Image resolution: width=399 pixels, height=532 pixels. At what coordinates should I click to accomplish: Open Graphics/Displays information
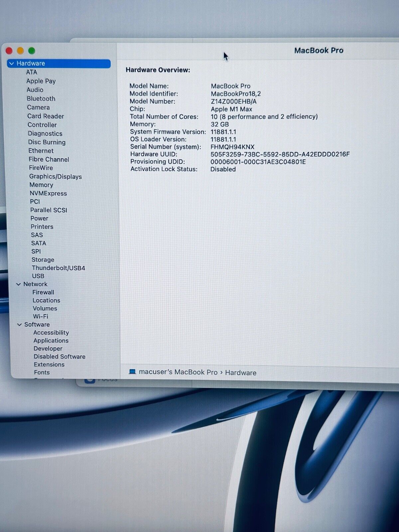click(x=56, y=177)
